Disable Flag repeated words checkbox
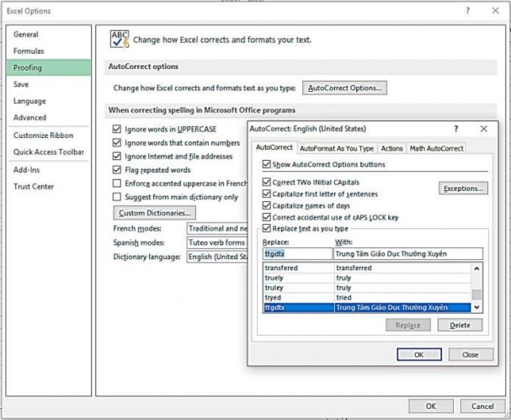 pos(117,169)
